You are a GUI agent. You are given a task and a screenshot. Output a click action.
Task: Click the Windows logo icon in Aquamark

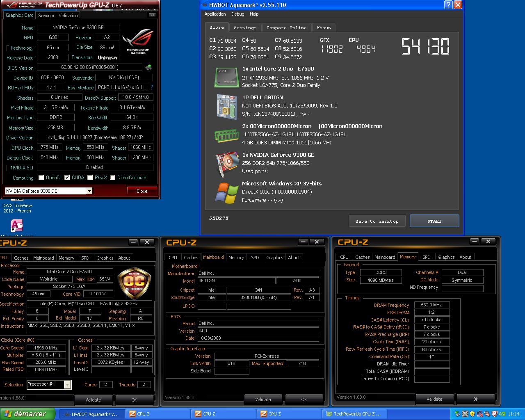226,193
